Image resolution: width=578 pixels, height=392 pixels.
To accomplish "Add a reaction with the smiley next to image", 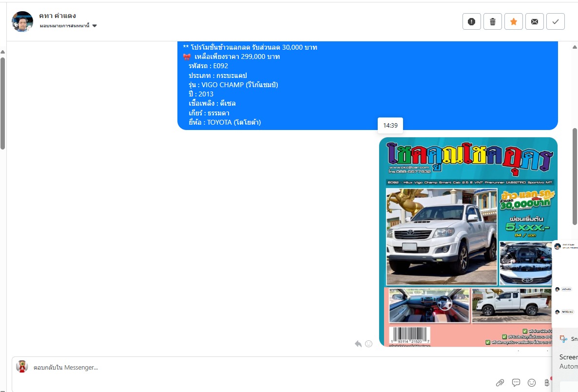I will 368,344.
